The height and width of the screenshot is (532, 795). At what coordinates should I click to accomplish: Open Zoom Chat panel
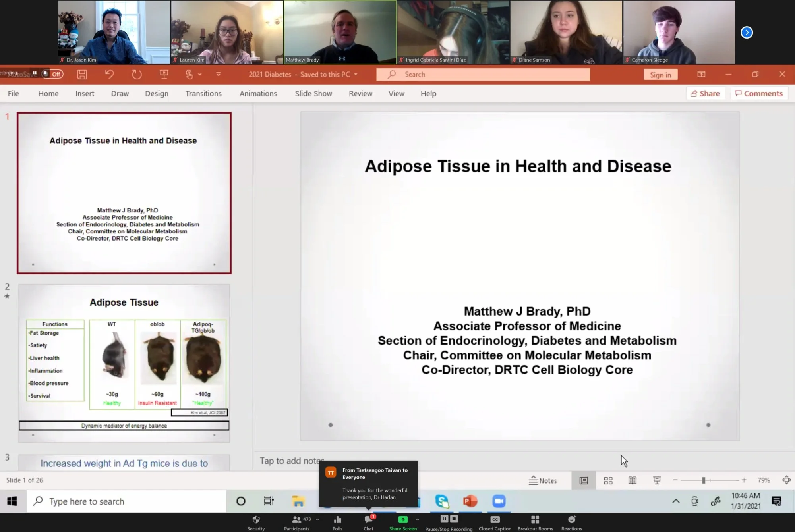(x=368, y=523)
